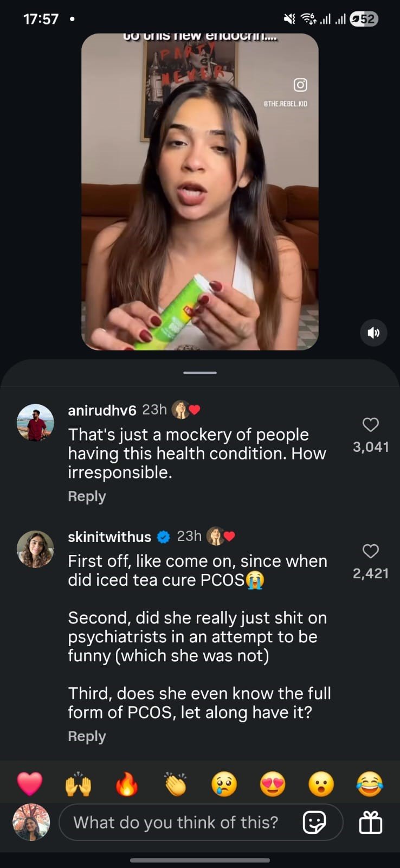Viewport: 400px width, 868px height.
Task: React with the heart-eyes emoji
Action: (x=273, y=784)
